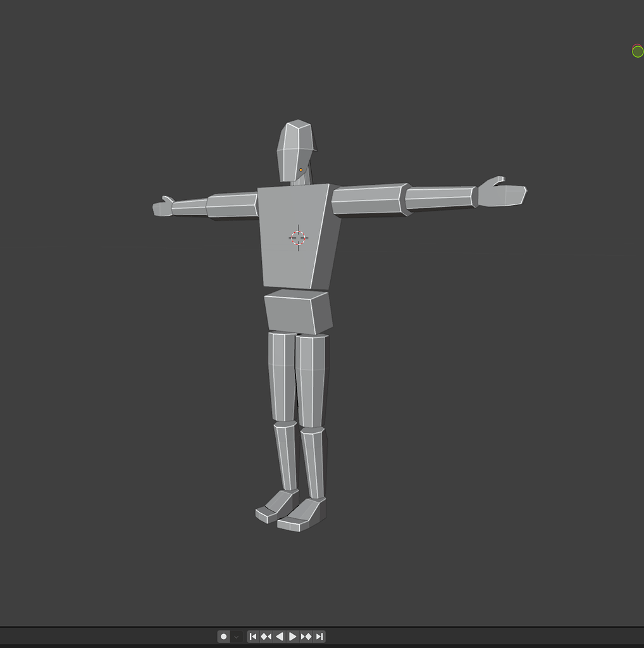The image size is (644, 648).
Task: Play the animation forward
Action: coord(292,637)
